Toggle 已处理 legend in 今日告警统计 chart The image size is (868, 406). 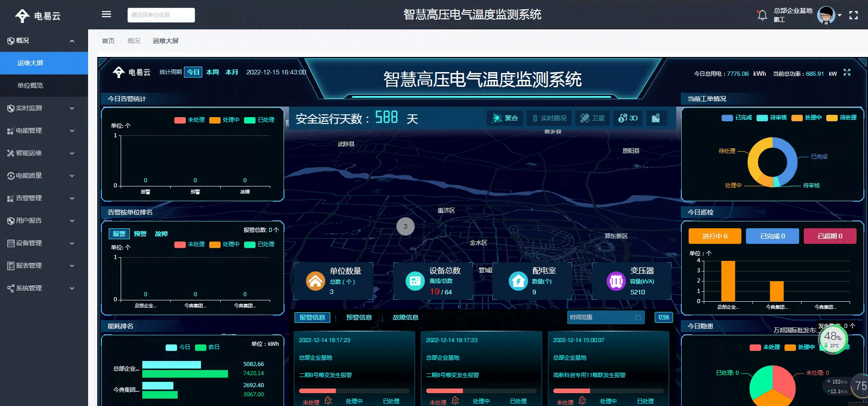259,120
